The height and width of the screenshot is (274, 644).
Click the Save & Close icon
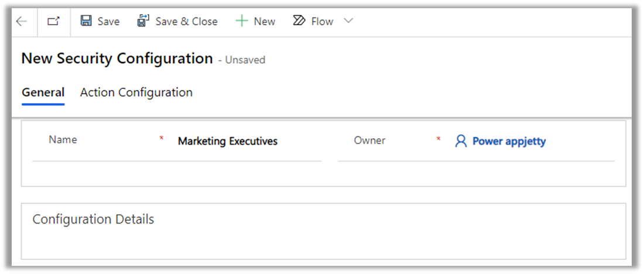point(143,21)
